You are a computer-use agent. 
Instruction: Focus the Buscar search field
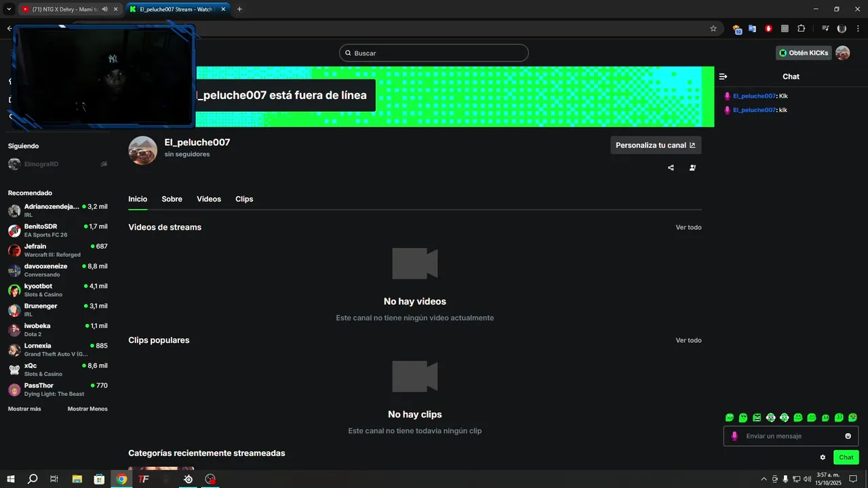[434, 53]
